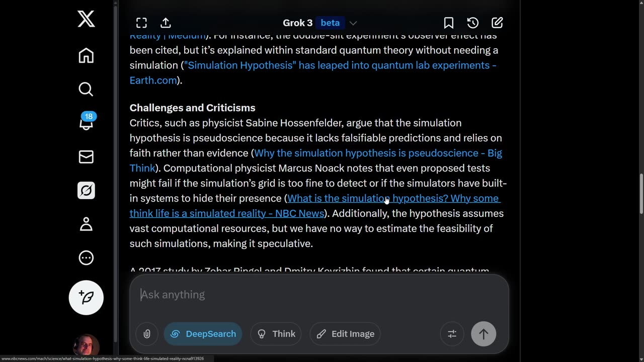Bookmark this Grok conversation
Viewport: 644px width, 362px height.
tap(448, 23)
